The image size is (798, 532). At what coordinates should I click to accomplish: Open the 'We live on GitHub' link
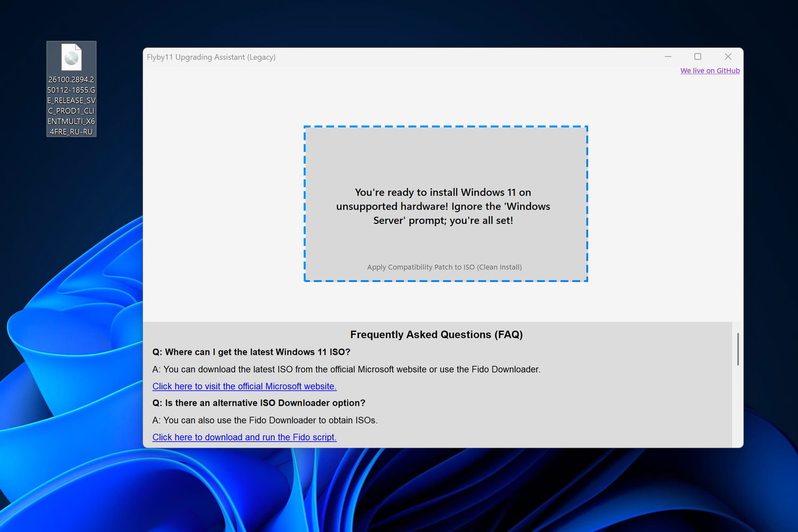point(710,71)
